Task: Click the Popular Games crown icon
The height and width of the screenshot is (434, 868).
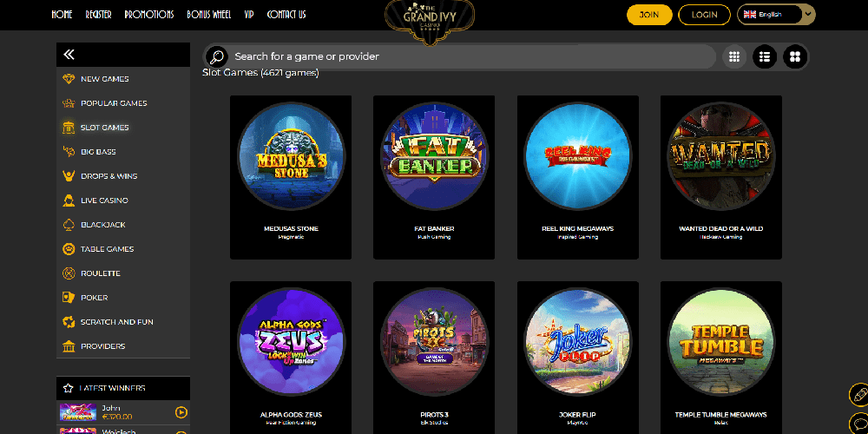Action: click(69, 103)
